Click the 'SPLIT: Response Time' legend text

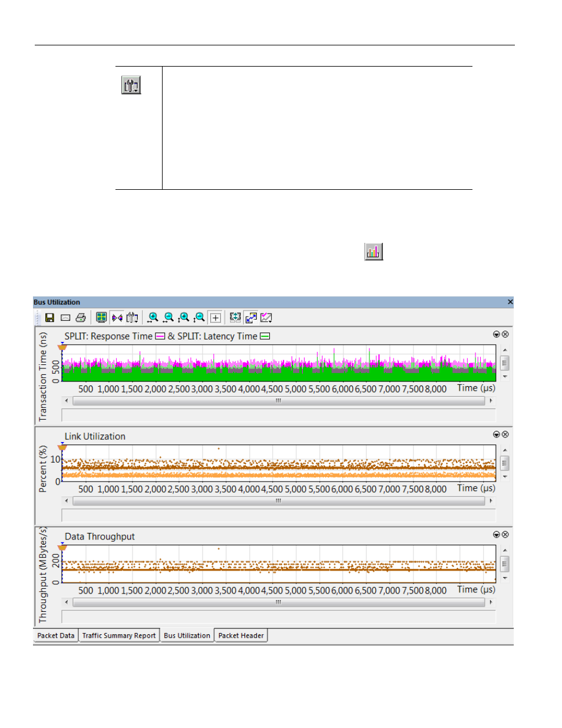108,337
